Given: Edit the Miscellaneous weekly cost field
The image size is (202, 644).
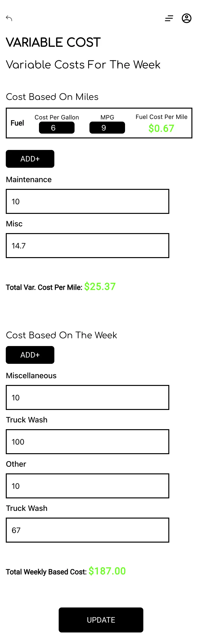Looking at the screenshot, I should (x=88, y=397).
